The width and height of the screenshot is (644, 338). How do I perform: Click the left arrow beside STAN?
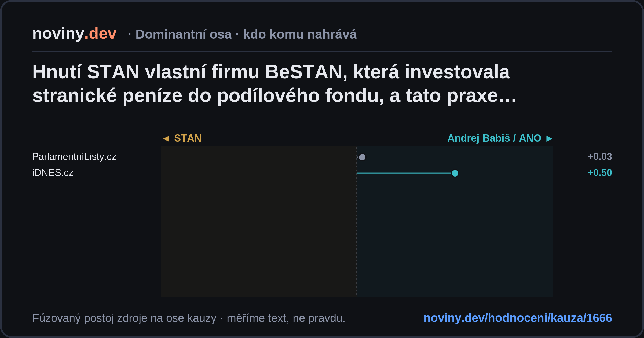click(x=166, y=138)
